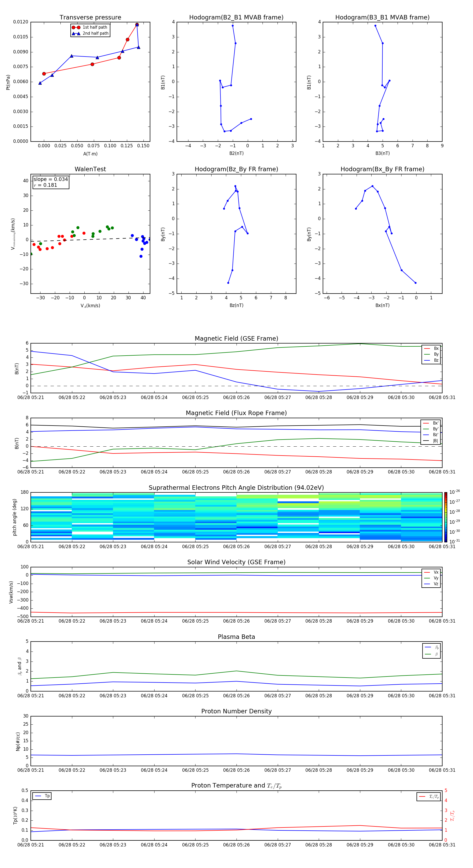Click the "Pt(nPa)" y-axis label
Screen dimensions: 473x868
point(8,82)
